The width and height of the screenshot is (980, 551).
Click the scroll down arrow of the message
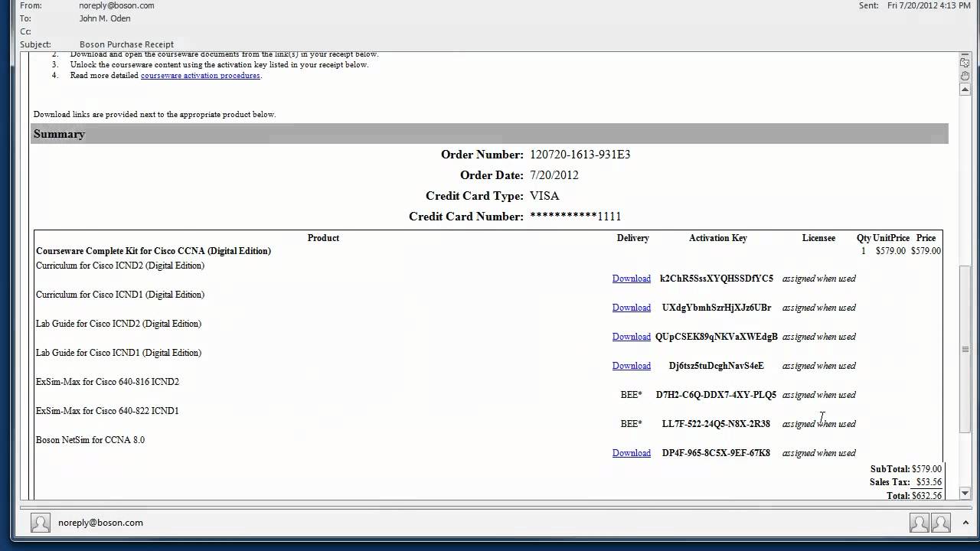965,494
